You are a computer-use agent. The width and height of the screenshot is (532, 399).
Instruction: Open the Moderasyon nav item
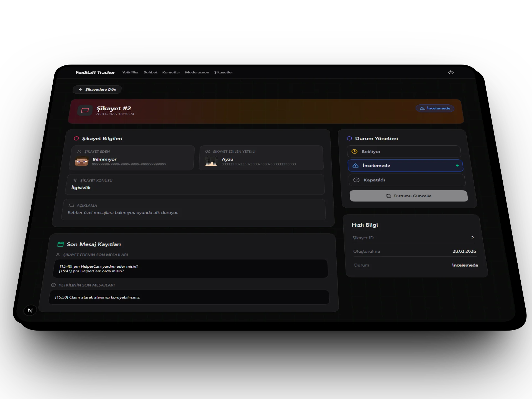click(x=197, y=72)
